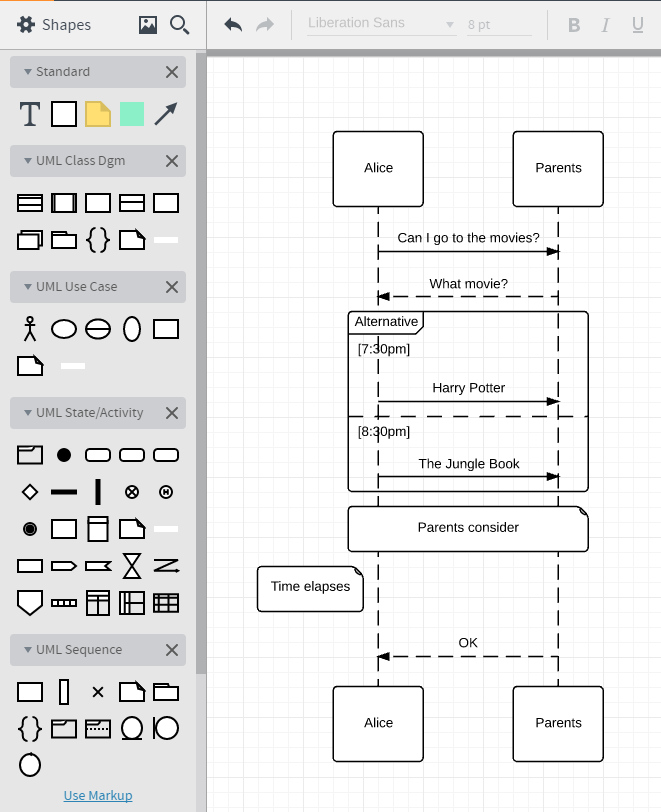This screenshot has width=661, height=812.
Task: Select the zigzag Z-line shape
Action: pos(166,566)
